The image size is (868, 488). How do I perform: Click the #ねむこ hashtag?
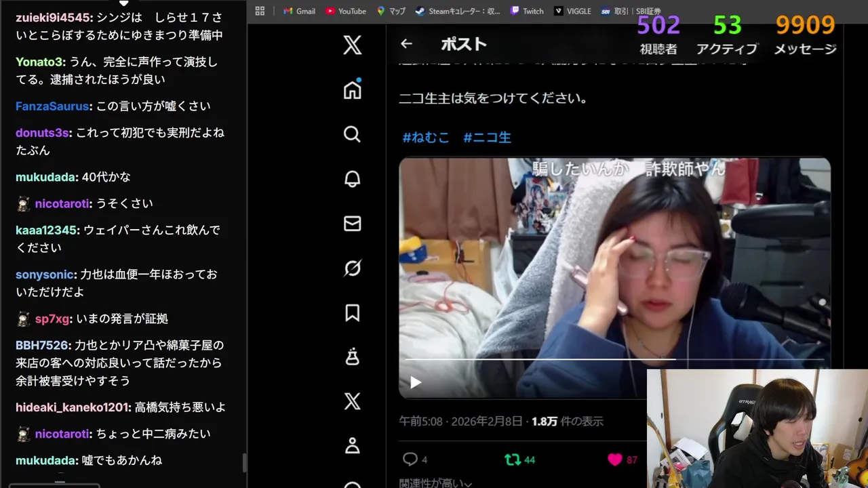tap(426, 137)
